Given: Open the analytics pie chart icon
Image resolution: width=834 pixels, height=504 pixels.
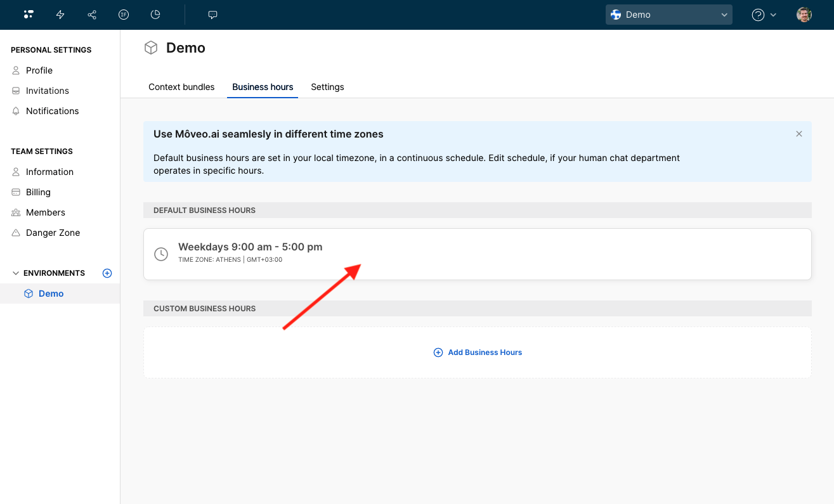Looking at the screenshot, I should tap(155, 15).
